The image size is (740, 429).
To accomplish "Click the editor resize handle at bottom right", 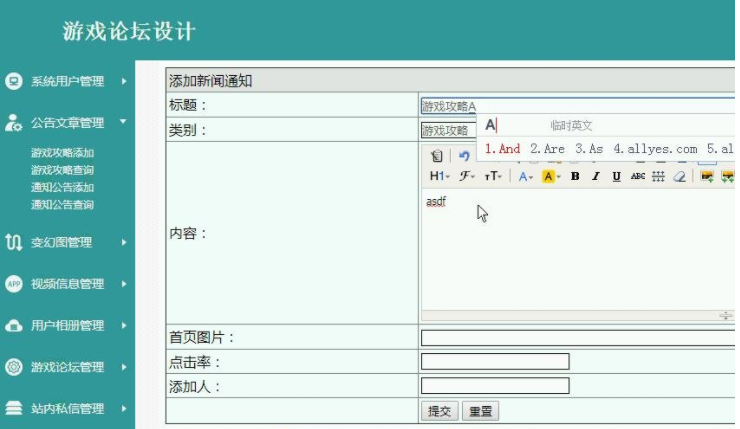I will tap(725, 315).
